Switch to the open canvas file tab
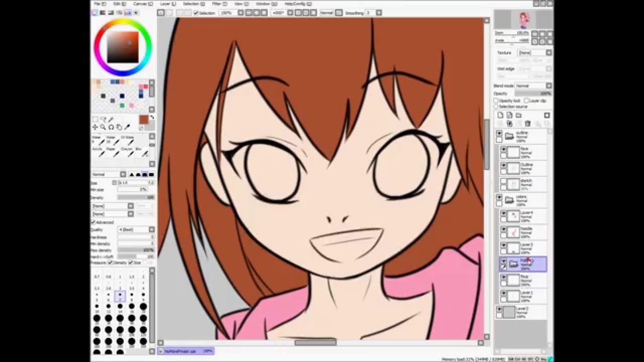The image size is (644, 362). (186, 351)
